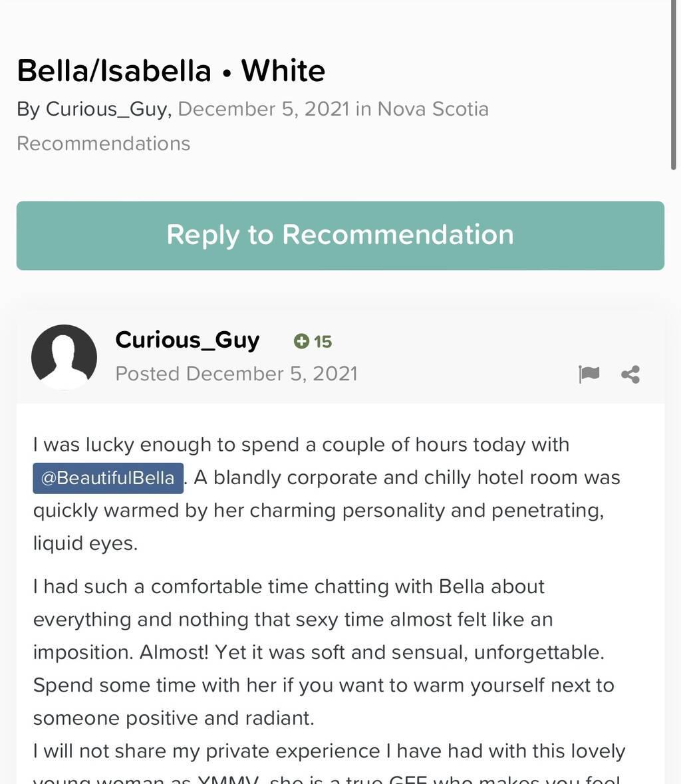Click the line 'I had such a comfortable time'
681x784 pixels.
click(x=289, y=587)
